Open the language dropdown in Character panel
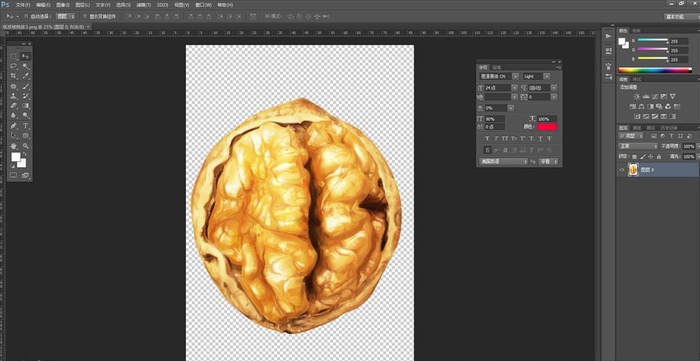 point(504,162)
